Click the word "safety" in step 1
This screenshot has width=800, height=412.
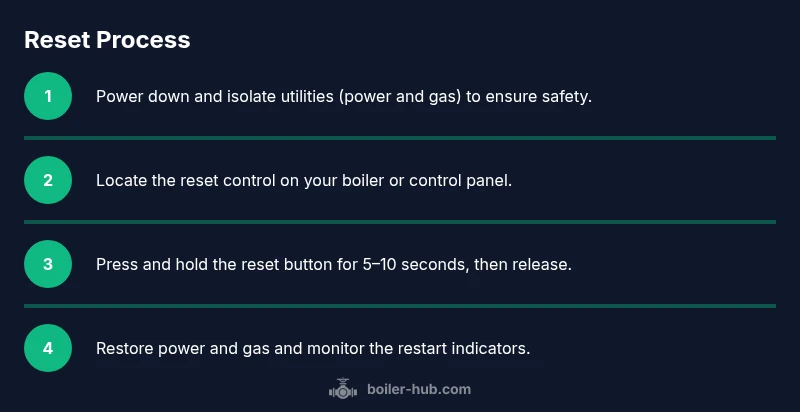pos(566,97)
